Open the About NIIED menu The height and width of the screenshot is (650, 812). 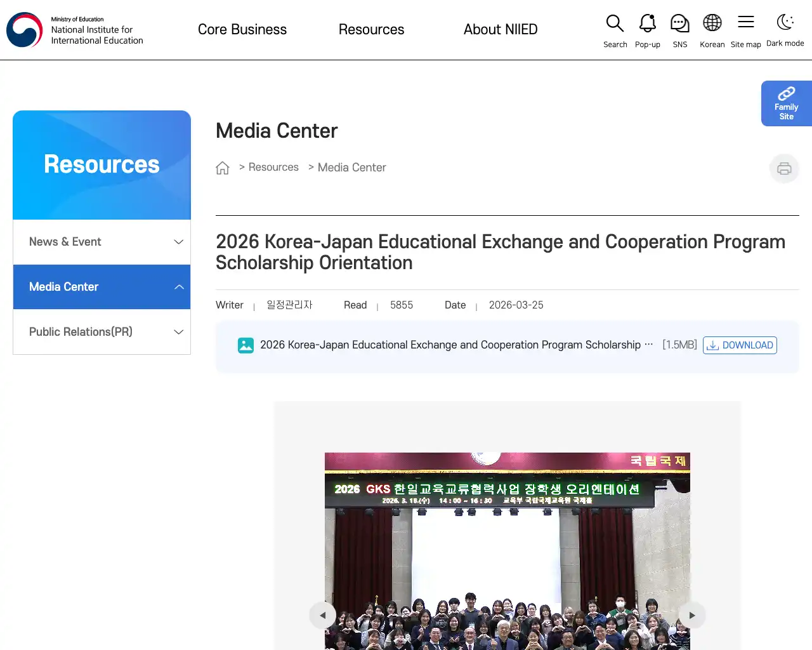tap(501, 30)
